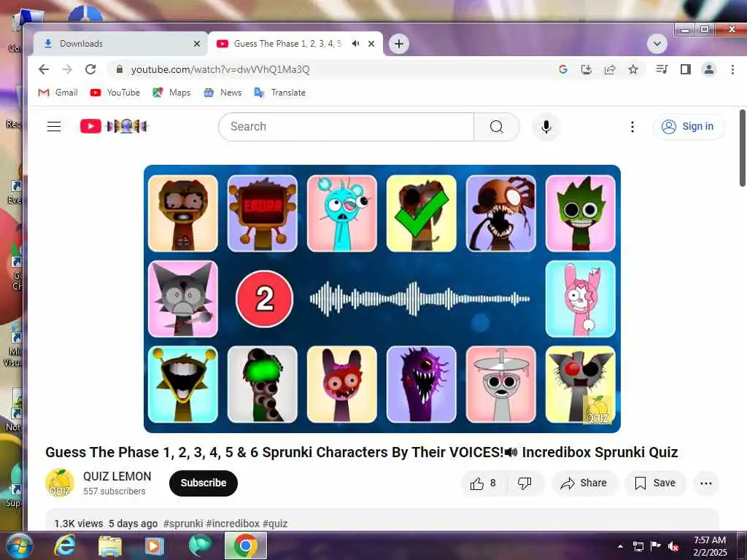Screen dimensions: 747x560
Task: Click the browser forward arrow
Action: [67, 69]
